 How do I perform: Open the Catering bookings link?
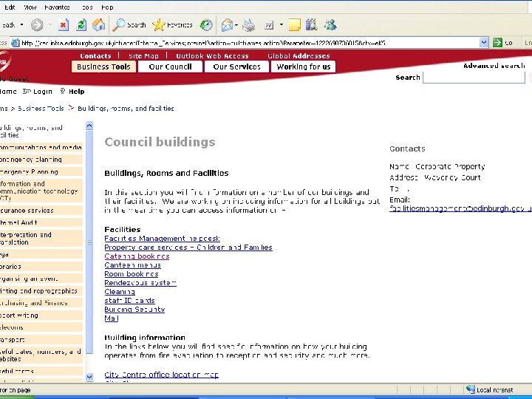pyautogui.click(x=137, y=256)
